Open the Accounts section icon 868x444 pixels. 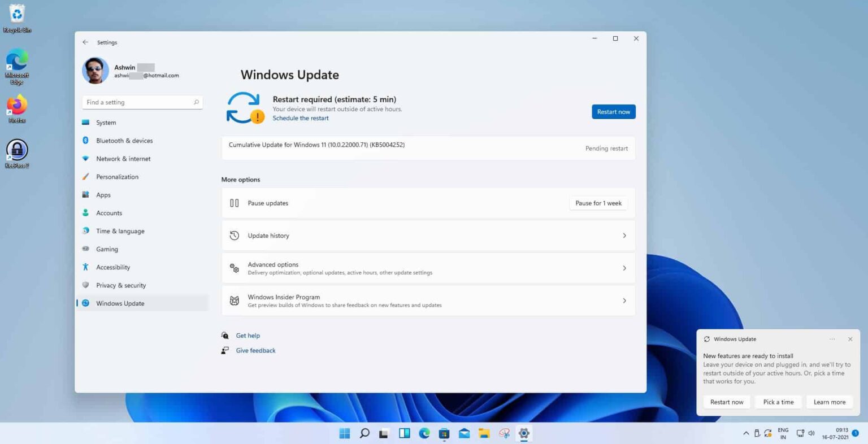click(x=85, y=213)
